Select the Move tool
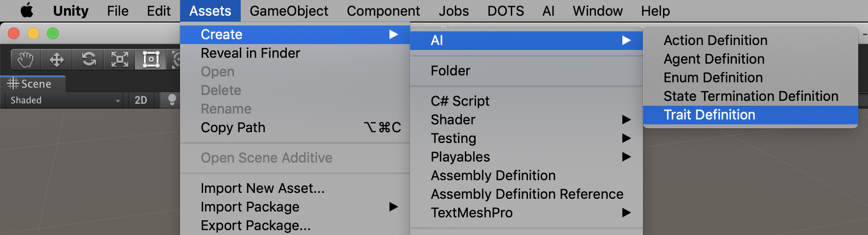This screenshot has height=235, width=868. pos(57,60)
